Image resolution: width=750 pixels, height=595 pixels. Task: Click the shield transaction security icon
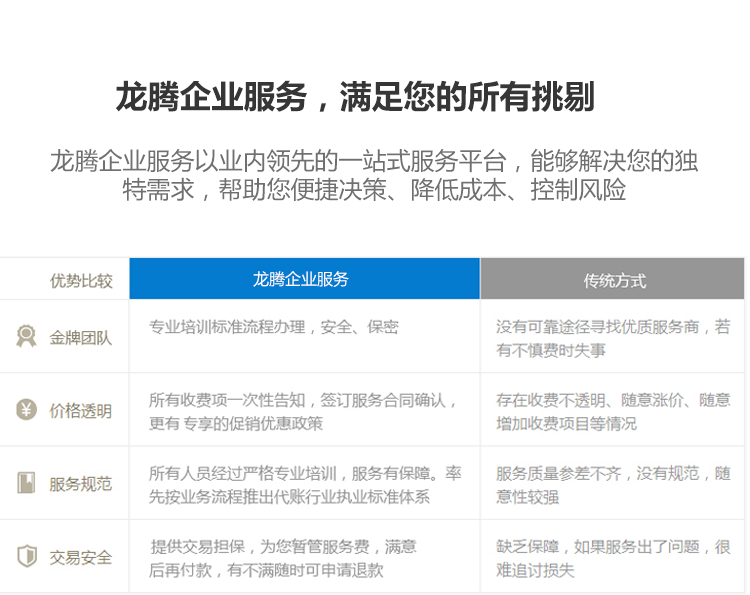coord(27,556)
